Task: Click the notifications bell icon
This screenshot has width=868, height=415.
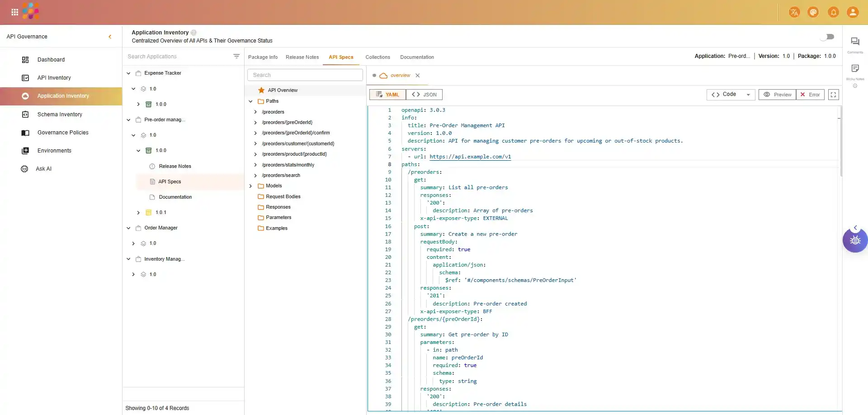Action: coord(833,12)
